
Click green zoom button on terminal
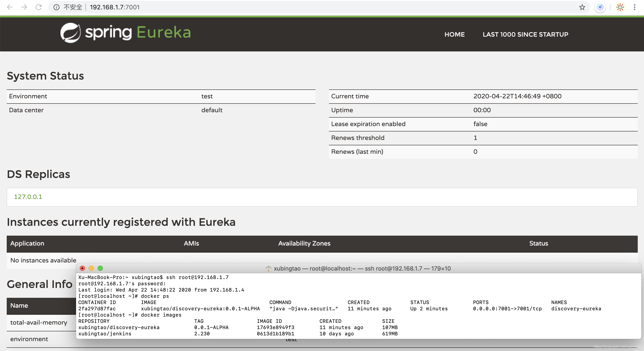point(100,268)
